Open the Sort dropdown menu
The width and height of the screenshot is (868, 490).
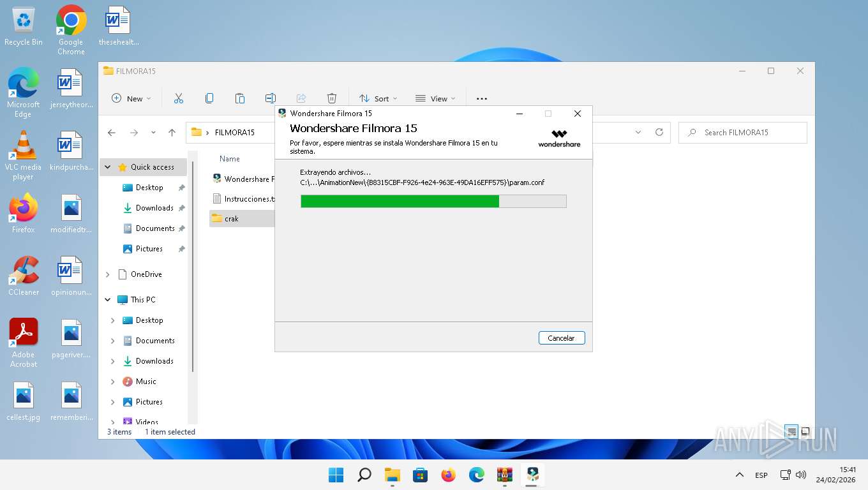pos(378,98)
